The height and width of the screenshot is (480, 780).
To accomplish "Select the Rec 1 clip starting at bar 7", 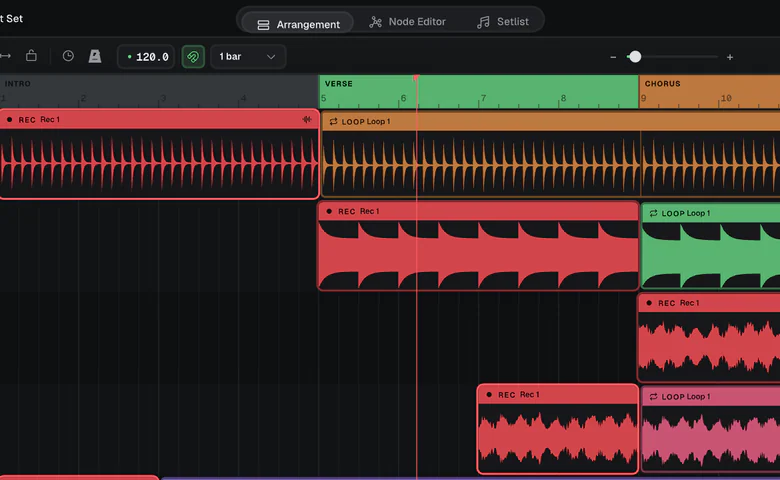I will 558,429.
